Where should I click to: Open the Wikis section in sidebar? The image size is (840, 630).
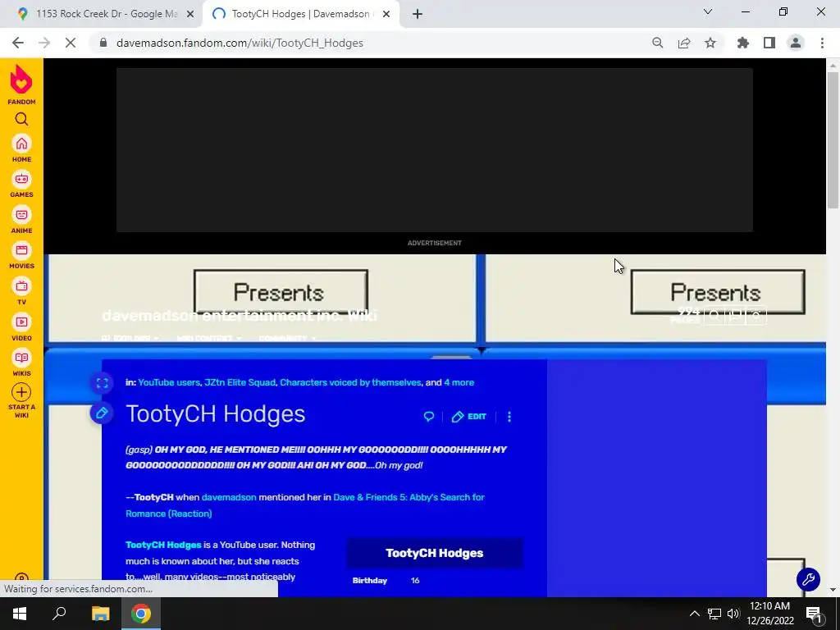click(x=21, y=362)
